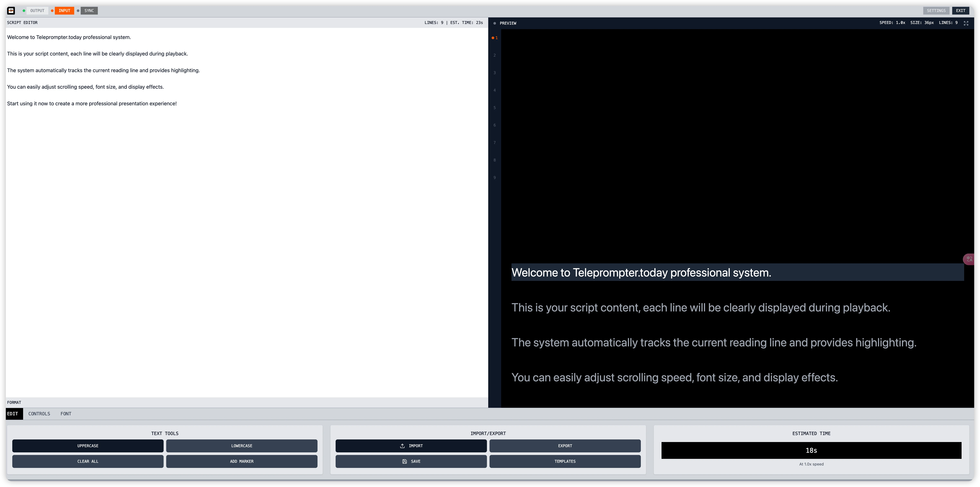This screenshot has height=487, width=980.
Task: Select line number 3 in preview gutter
Action: [495, 73]
